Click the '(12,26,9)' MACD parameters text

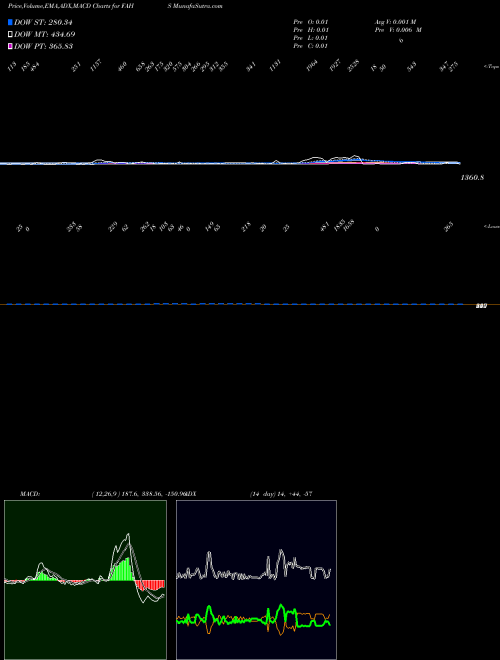click(106, 494)
